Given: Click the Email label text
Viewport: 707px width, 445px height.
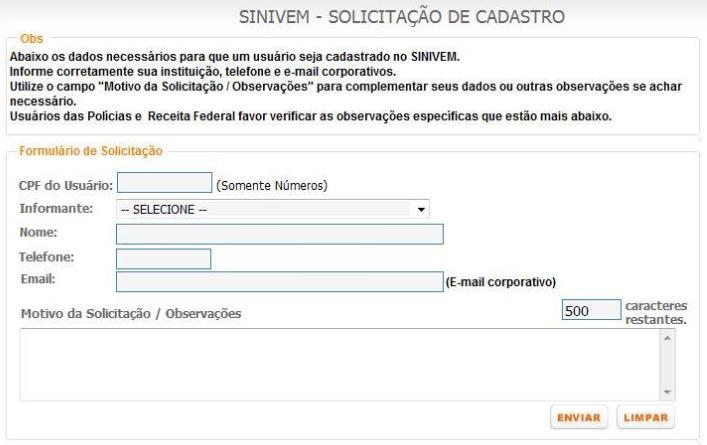Looking at the screenshot, I should 36,279.
